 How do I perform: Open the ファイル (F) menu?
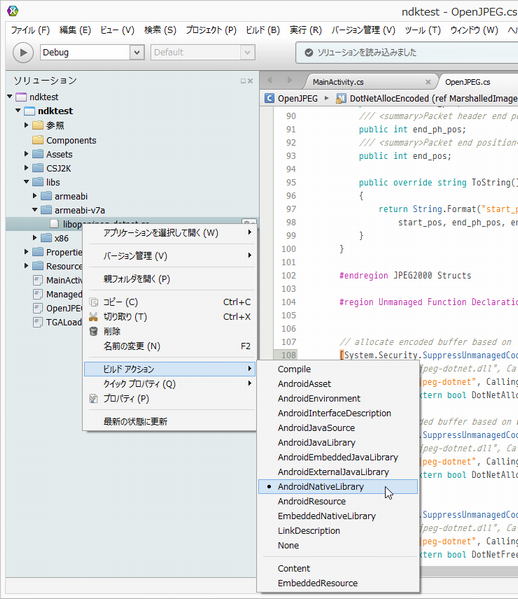click(x=30, y=30)
